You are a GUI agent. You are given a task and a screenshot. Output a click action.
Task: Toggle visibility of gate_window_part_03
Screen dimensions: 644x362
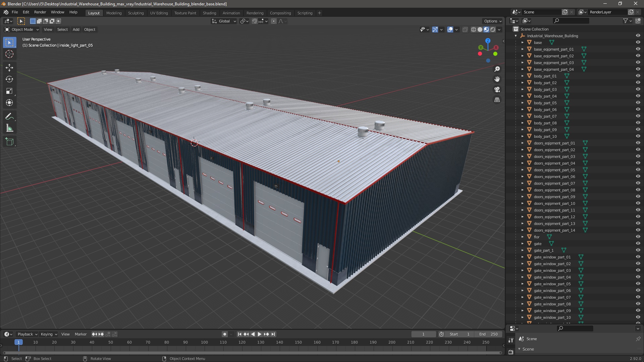pyautogui.click(x=638, y=270)
